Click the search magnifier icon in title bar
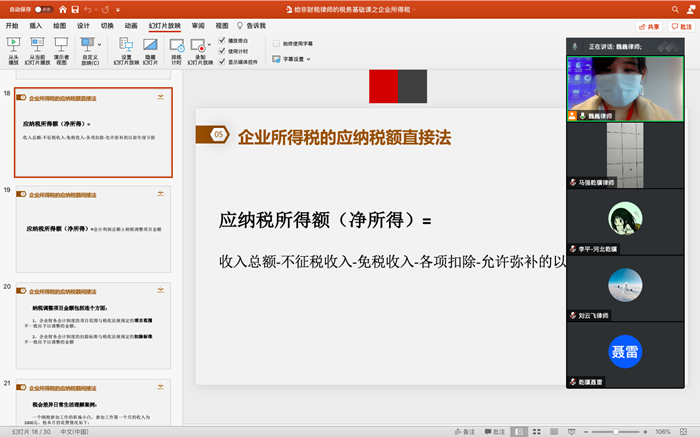Screen dimensions: 700x437 (675, 9)
